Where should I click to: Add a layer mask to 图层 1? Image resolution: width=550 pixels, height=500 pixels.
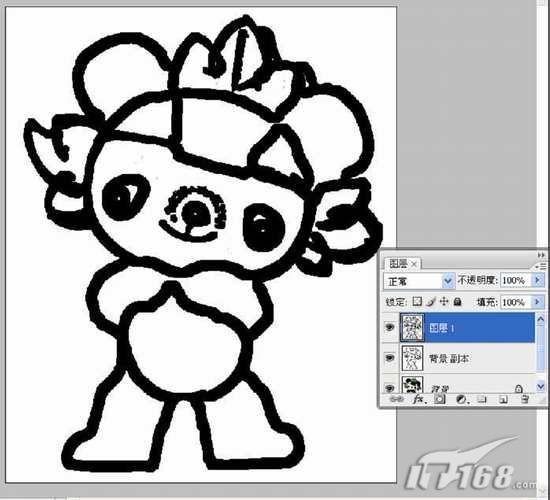coord(440,399)
